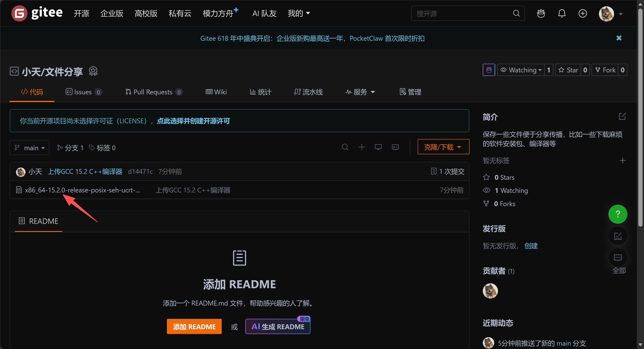
Task: View 分支 1 branches
Action: 70,148
